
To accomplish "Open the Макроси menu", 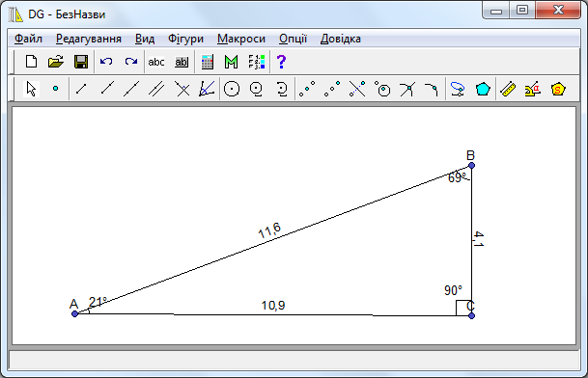I will click(241, 39).
